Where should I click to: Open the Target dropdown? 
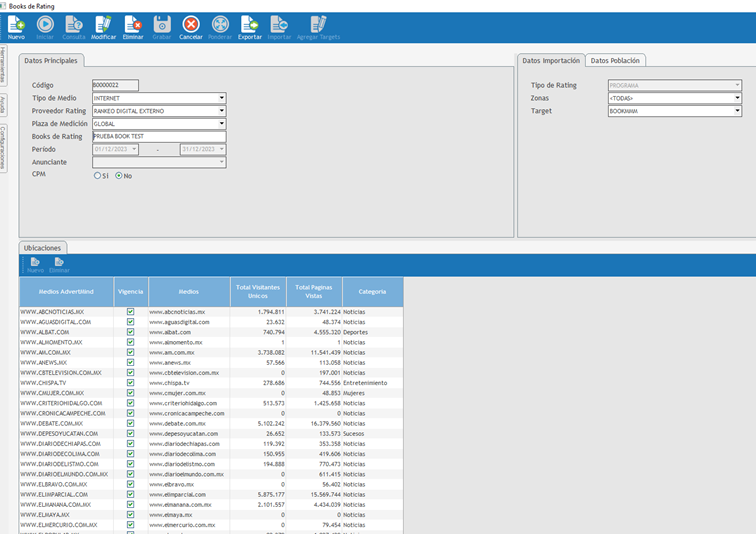[x=737, y=111]
